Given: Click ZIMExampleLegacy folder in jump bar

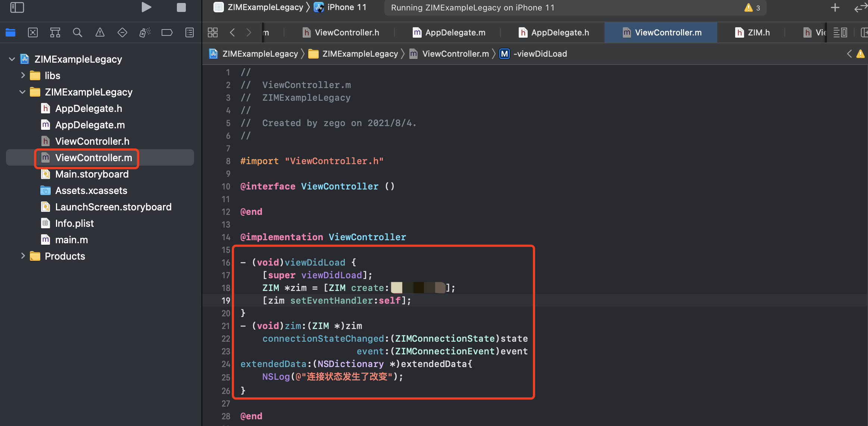Looking at the screenshot, I should click(353, 54).
